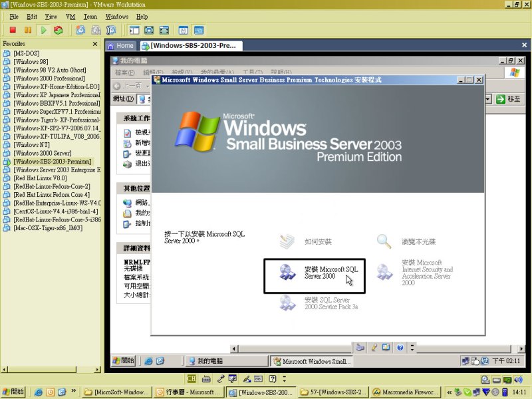The image size is (532, 399).
Task: Select [Windows 98] in Favorites
Action: click(31, 62)
